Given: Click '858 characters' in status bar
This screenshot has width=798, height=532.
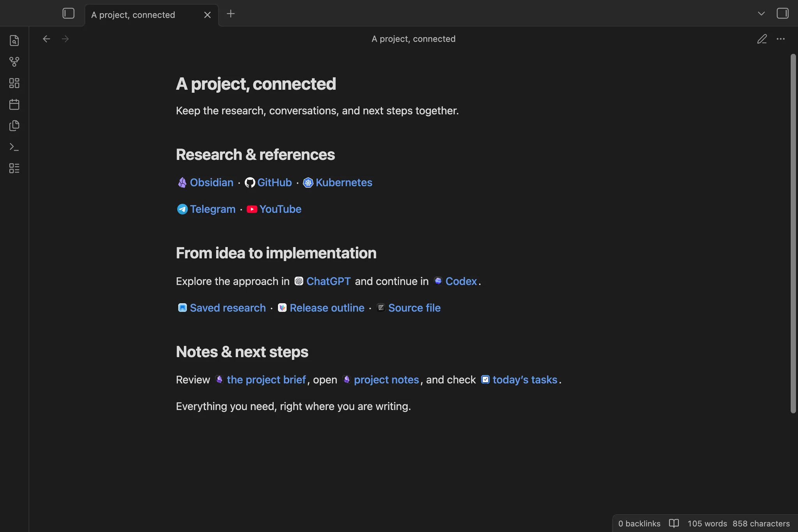Looking at the screenshot, I should (761, 523).
